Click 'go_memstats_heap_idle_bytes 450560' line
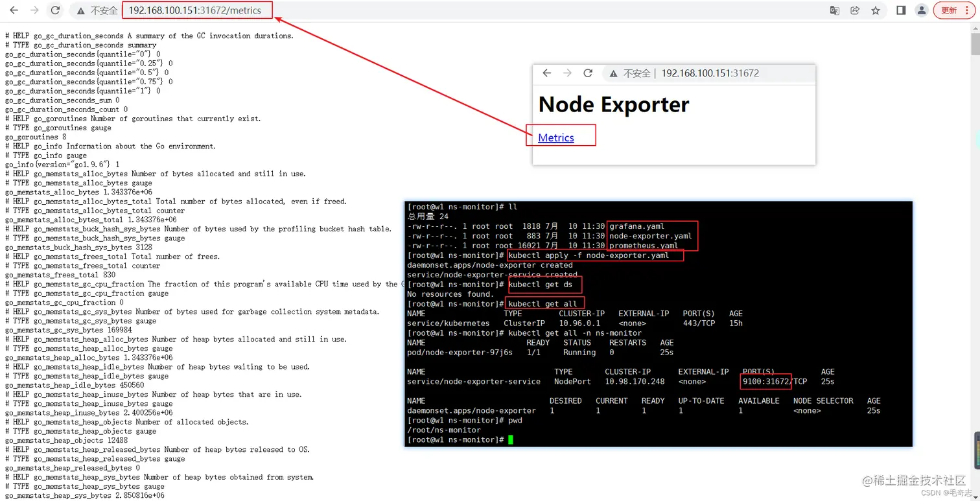The image size is (980, 501). [75, 385]
